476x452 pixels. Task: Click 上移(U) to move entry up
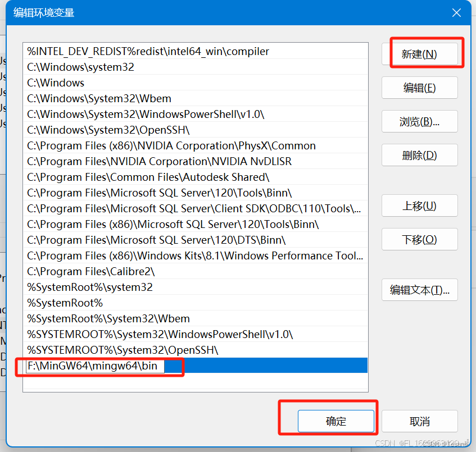pos(419,206)
